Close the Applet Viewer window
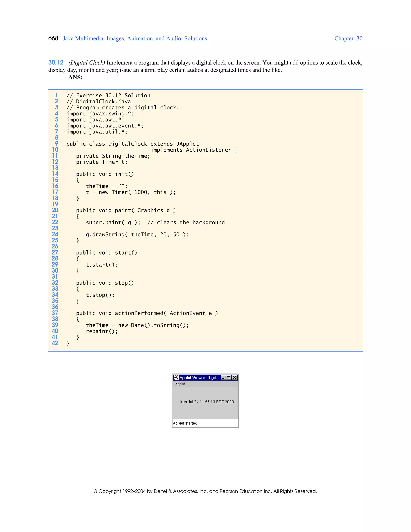 (x=234, y=378)
